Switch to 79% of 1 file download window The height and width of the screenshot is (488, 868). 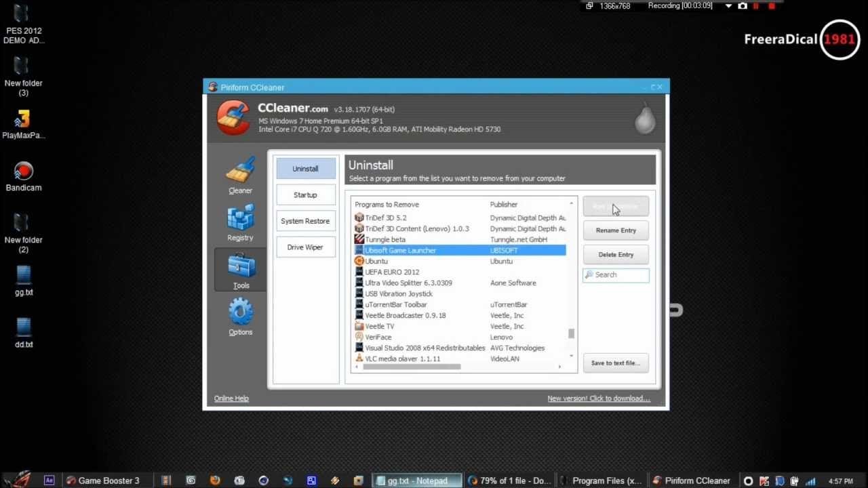point(510,481)
